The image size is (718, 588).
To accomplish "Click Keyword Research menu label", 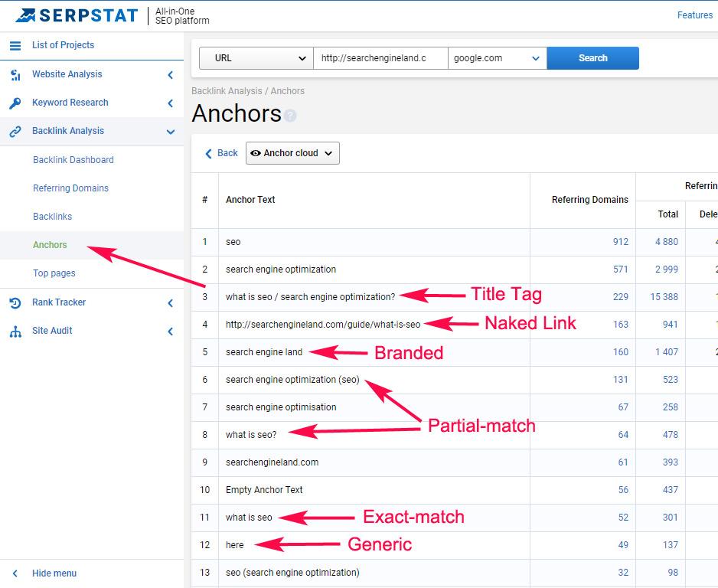I will click(x=70, y=103).
